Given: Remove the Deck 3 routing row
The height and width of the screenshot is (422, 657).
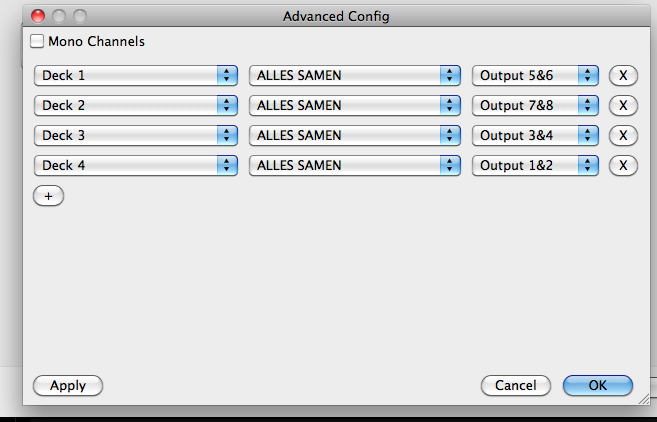Looking at the screenshot, I should [623, 135].
